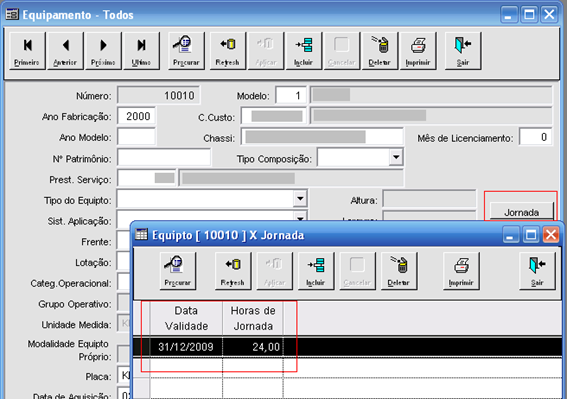Jump to last record with Último

coord(141,51)
